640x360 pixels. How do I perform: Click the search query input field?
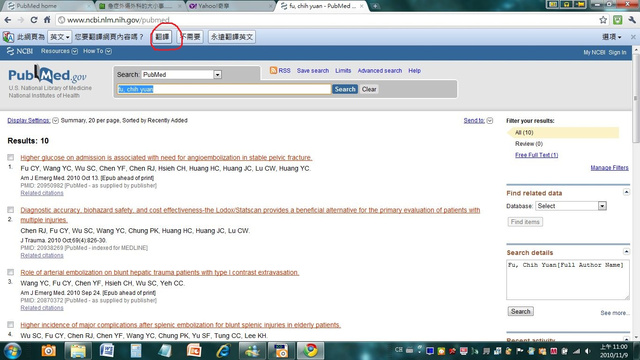pos(224,89)
